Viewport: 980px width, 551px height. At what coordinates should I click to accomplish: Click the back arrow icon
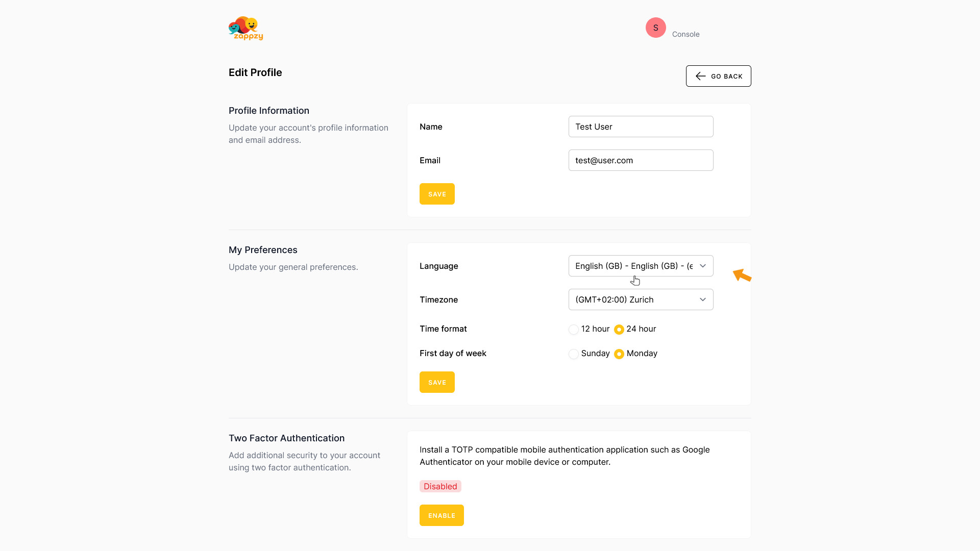point(700,76)
